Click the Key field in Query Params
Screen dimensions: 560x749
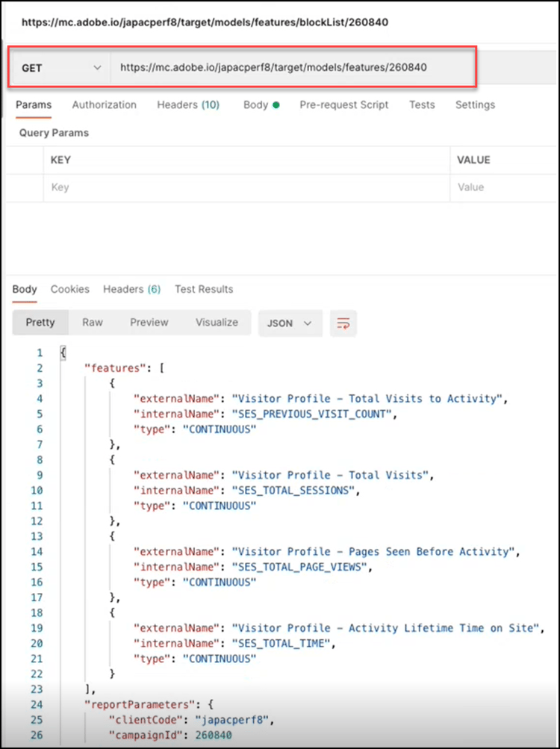(x=246, y=187)
